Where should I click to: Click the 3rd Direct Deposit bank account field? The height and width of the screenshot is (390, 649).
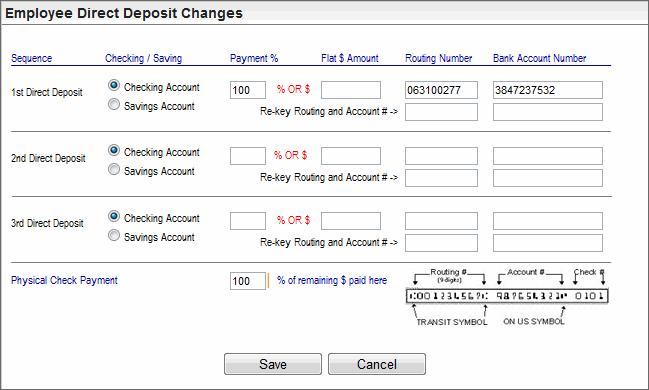(548, 221)
